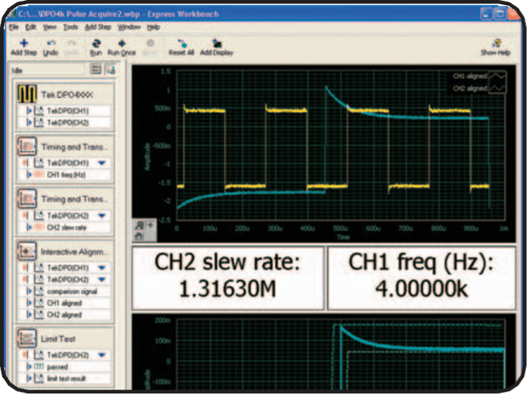Open TekDPO(CH1) dropdown in first Timing step

[x=101, y=162]
